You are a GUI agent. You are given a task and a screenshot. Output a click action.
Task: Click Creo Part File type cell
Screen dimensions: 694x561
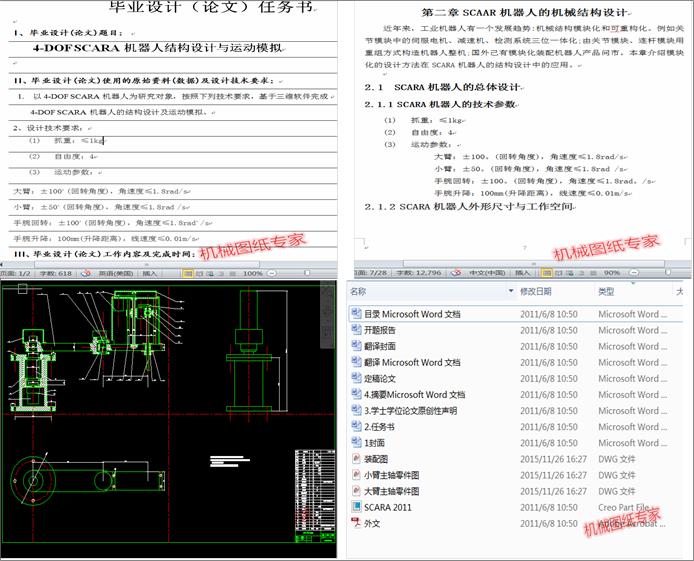(x=624, y=507)
